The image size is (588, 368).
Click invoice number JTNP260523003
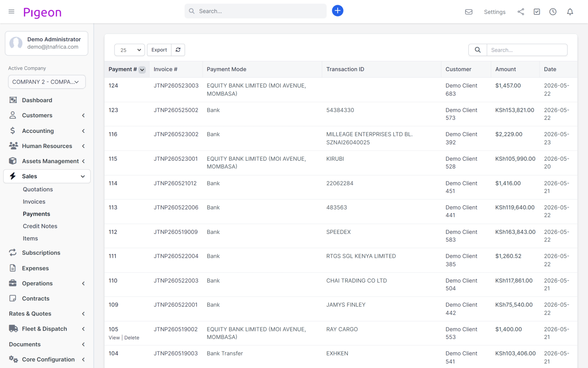click(176, 85)
